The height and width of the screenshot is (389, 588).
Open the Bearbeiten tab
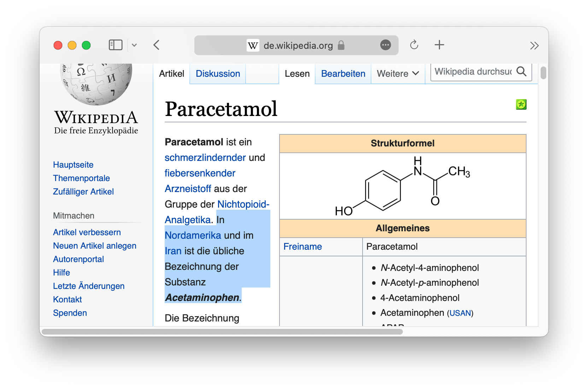343,74
